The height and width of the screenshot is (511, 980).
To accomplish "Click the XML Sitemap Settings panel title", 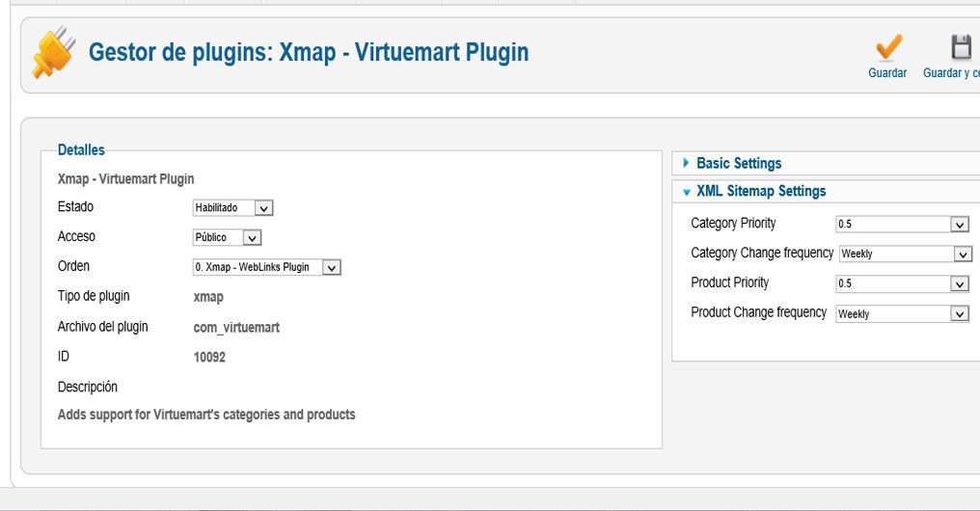I will click(761, 191).
